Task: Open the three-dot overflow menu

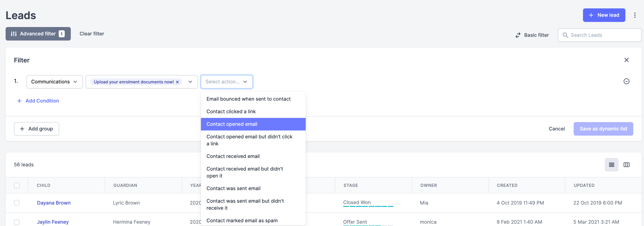Action: click(x=635, y=15)
